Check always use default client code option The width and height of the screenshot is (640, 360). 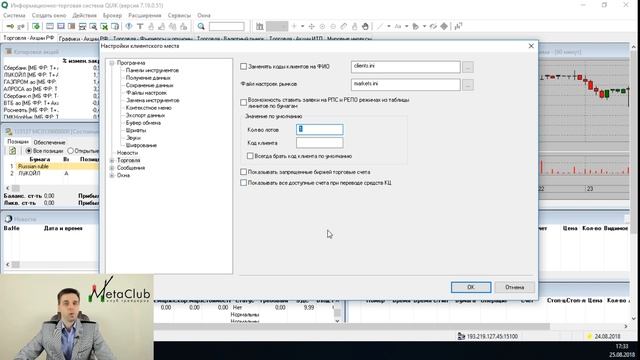coord(250,156)
